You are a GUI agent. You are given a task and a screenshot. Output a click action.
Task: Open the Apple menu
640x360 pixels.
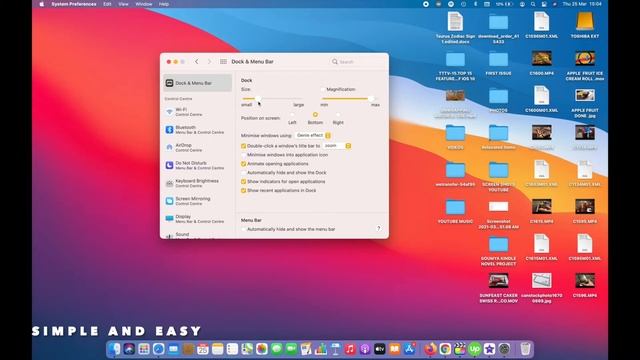[x=42, y=4]
